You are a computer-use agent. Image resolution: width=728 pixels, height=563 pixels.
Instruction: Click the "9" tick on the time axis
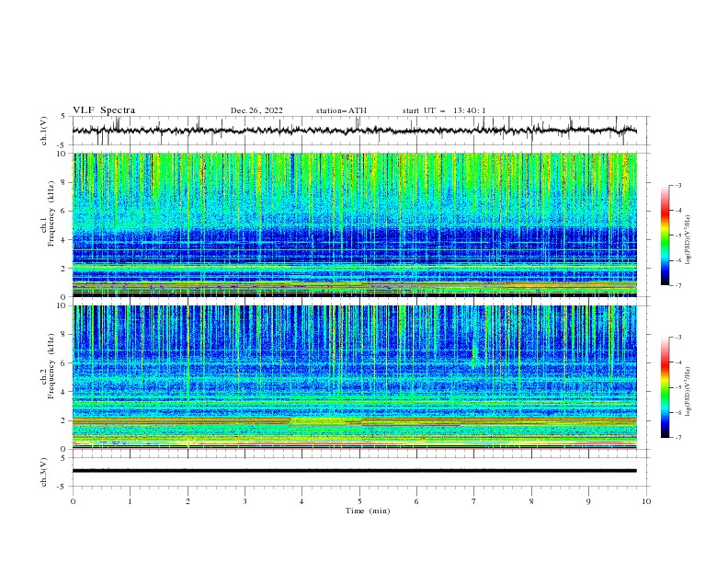(x=588, y=501)
